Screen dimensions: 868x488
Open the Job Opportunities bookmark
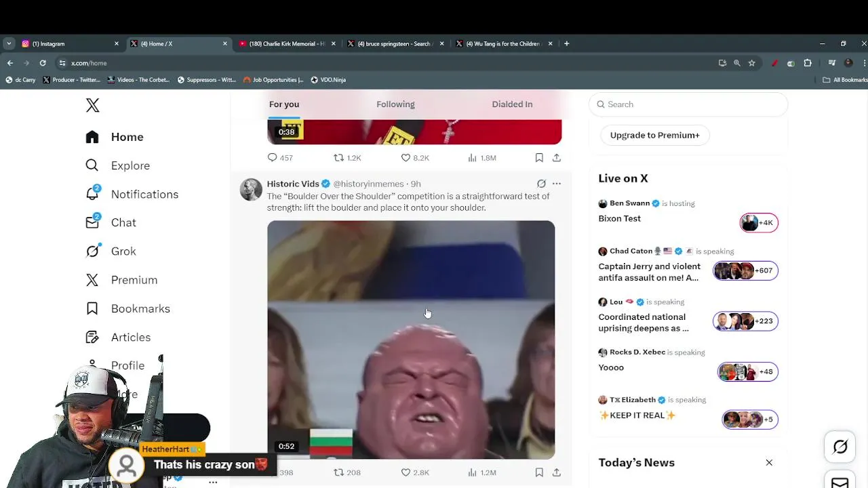273,80
